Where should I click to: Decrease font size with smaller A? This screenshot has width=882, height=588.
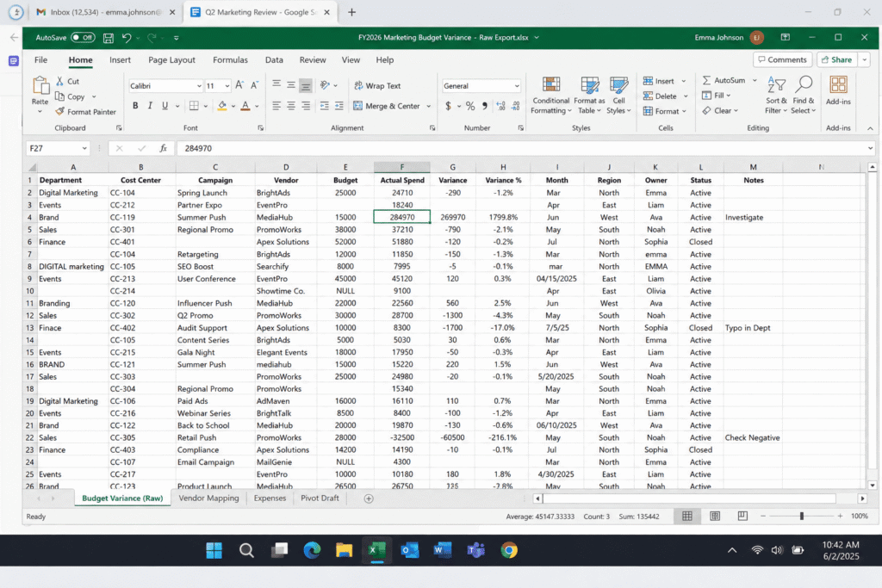click(x=254, y=85)
